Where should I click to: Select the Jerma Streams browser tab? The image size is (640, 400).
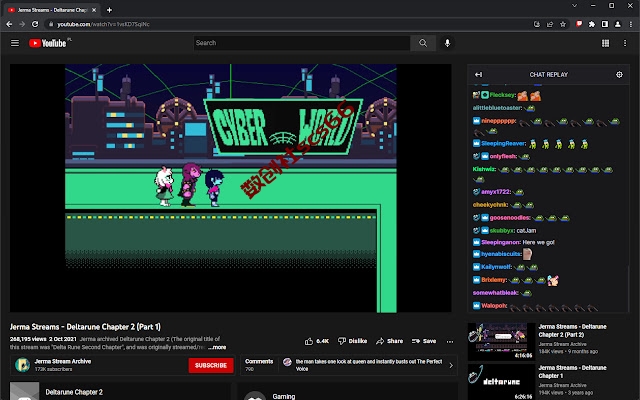tap(51, 10)
